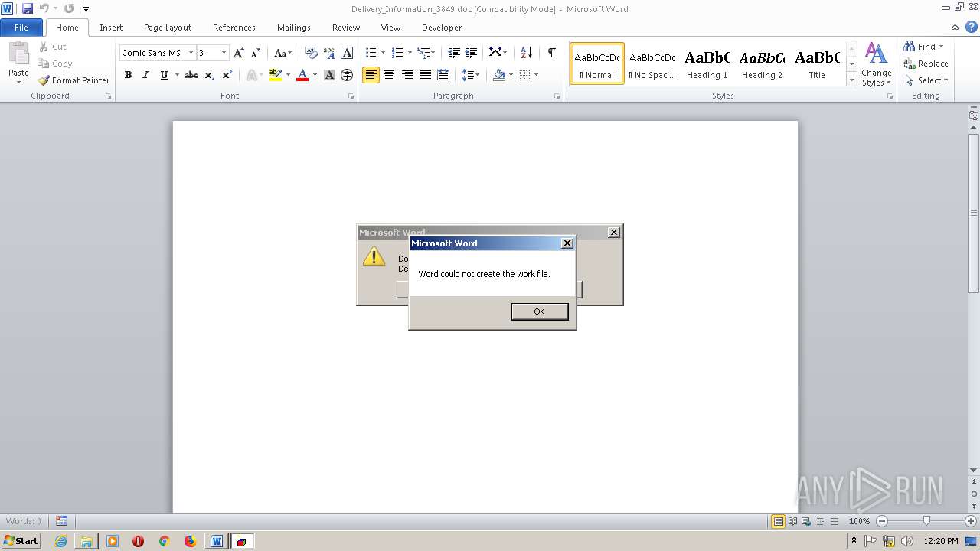The height and width of the screenshot is (551, 980).
Task: Click the Numbering list icon
Action: [x=397, y=53]
